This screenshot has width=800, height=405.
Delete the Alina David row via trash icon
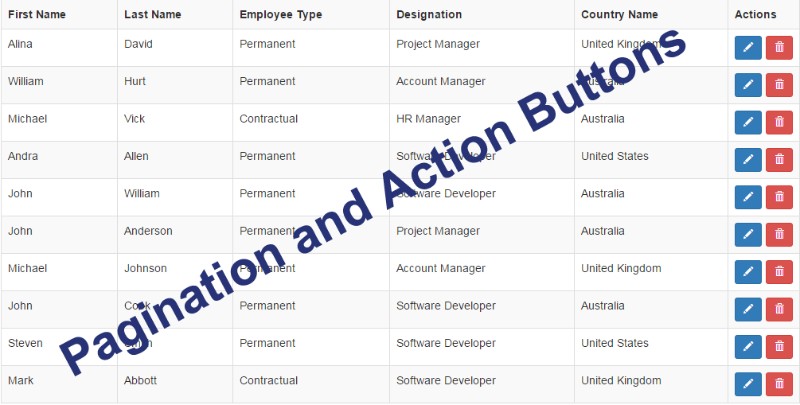(779, 48)
